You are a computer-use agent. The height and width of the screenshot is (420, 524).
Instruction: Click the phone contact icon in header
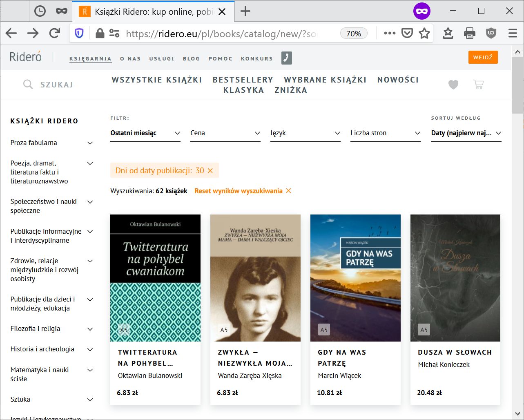[287, 58]
